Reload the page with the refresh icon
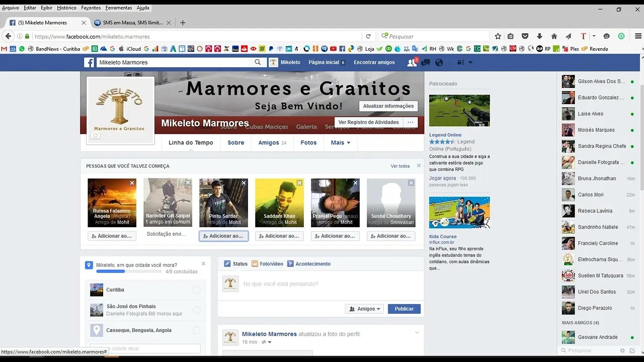This screenshot has height=362, width=644. point(368,36)
